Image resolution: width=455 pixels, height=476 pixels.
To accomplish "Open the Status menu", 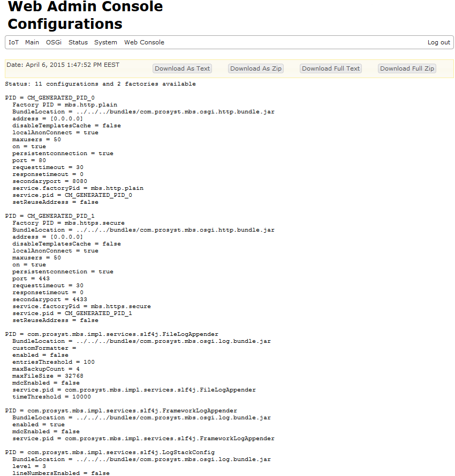I will pyautogui.click(x=78, y=42).
